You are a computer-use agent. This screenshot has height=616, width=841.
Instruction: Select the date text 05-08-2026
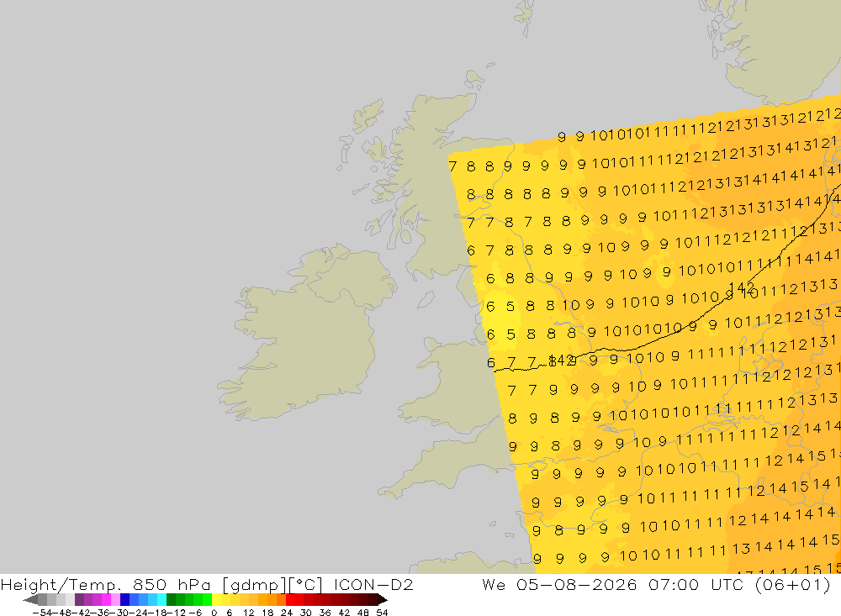tap(577, 584)
